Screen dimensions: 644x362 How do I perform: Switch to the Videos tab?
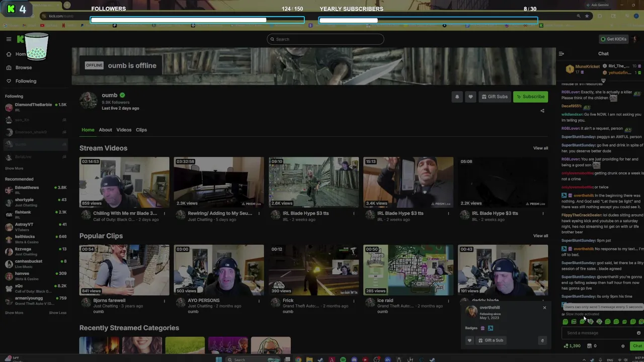(124, 130)
